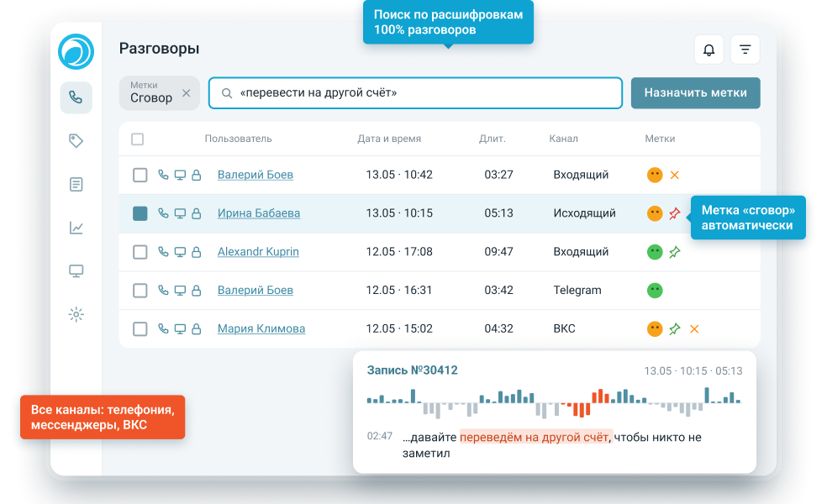827x504 pixels.
Task: Sort by Пользователь column header
Action: pyautogui.click(x=238, y=139)
